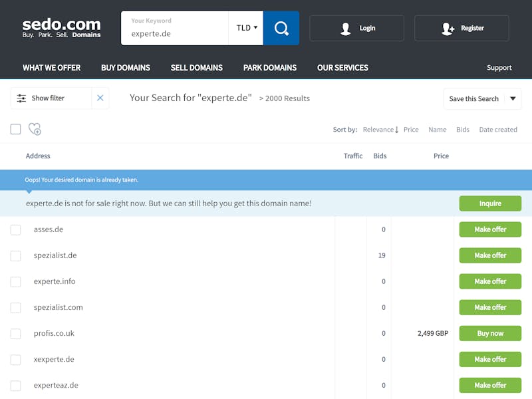
Task: Check the xexperte.de checkbox
Action: tap(15, 360)
